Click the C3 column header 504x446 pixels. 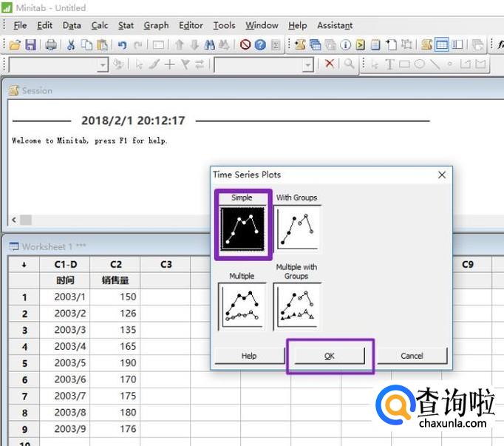coord(166,265)
